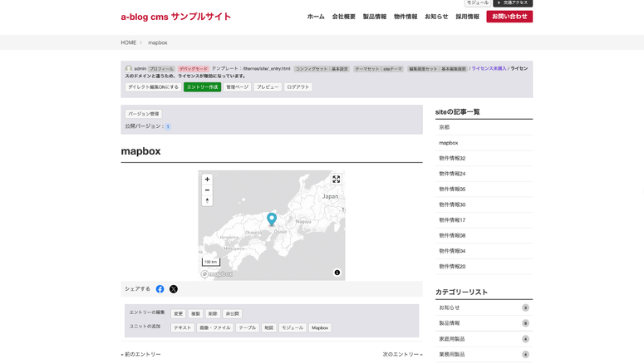Enter fullscreen map view

(337, 180)
